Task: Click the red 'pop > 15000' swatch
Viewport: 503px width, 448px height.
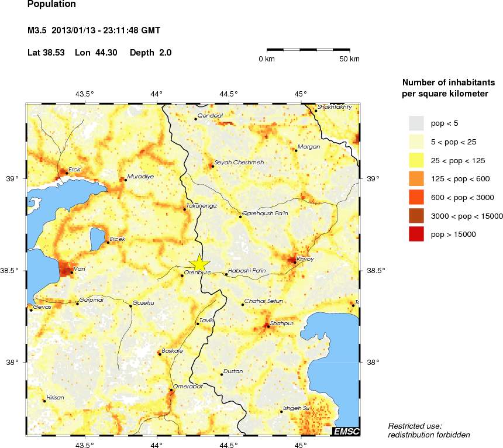Action: point(416,235)
